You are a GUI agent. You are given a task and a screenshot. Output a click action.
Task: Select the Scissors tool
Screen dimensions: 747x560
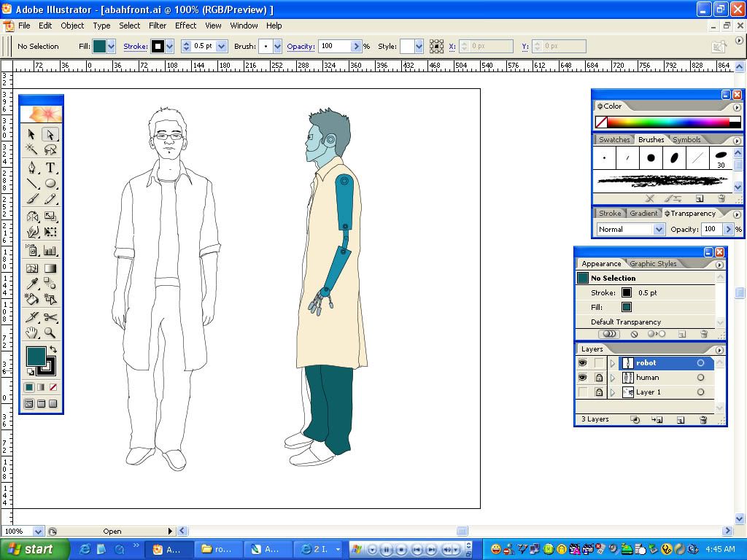pos(50,317)
